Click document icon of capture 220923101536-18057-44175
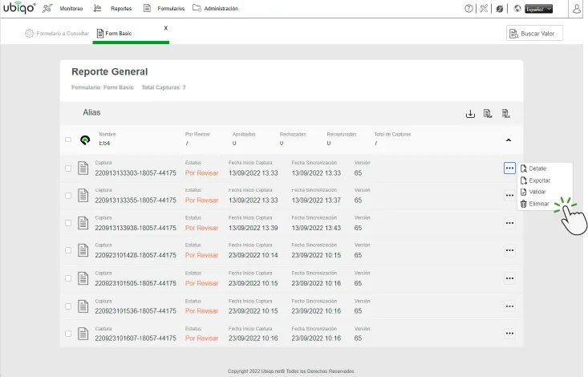This screenshot has height=377, width=588. click(83, 306)
